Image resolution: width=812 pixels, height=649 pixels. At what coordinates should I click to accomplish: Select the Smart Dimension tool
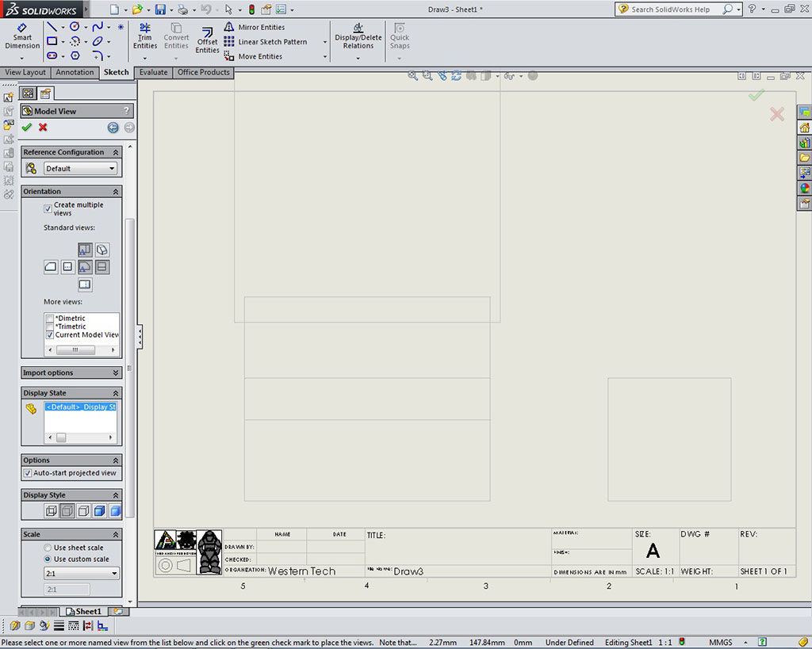pos(22,36)
